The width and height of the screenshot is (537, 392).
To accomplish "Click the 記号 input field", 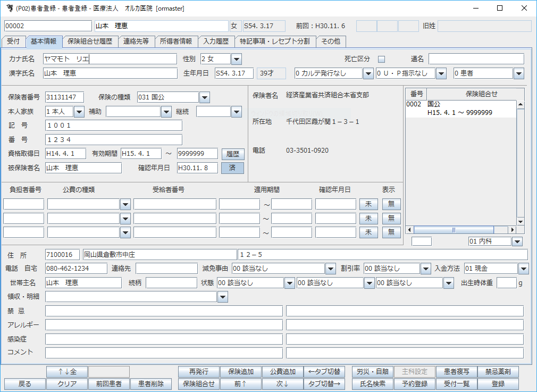I will point(114,126).
